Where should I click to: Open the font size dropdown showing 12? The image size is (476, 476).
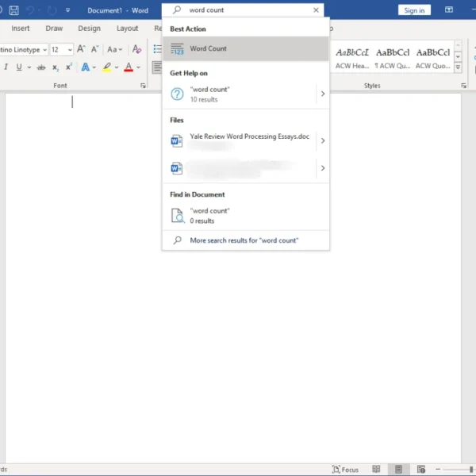pos(70,50)
